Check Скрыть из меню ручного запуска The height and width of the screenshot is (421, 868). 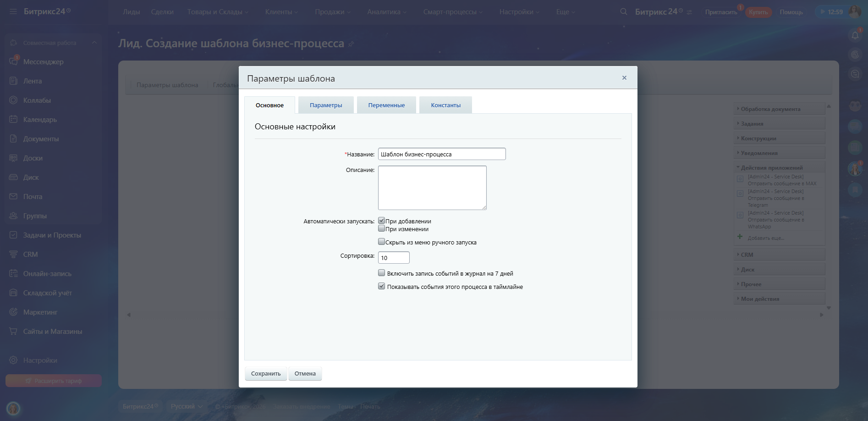pos(381,242)
